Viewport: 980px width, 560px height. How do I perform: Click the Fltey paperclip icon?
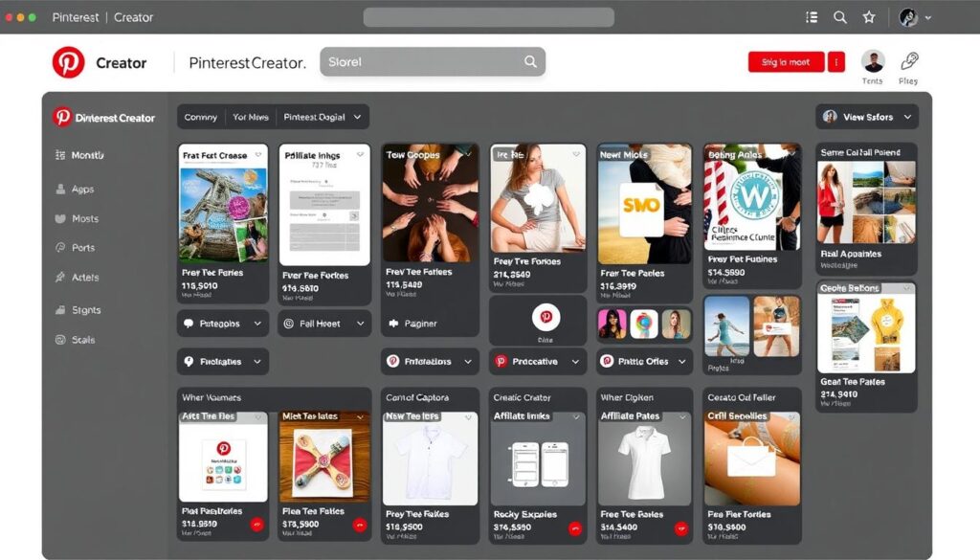coord(909,61)
